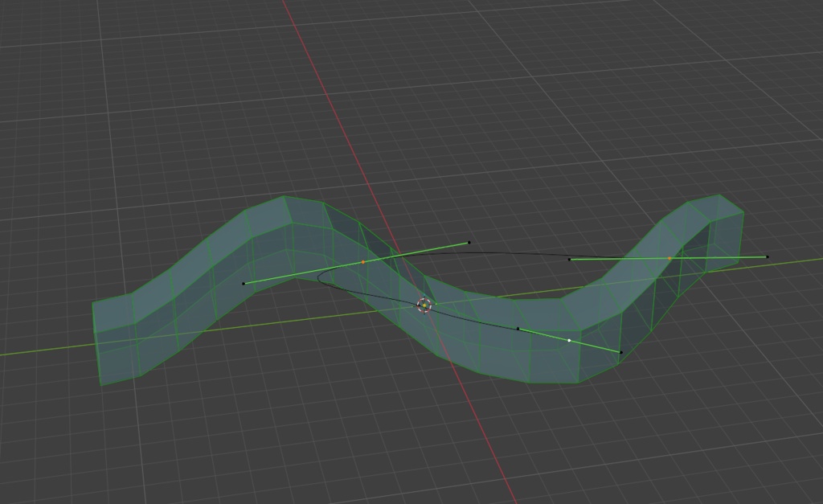Click the upper endpoint of the longest handle line
The width and height of the screenshot is (823, 504).
pos(469,243)
